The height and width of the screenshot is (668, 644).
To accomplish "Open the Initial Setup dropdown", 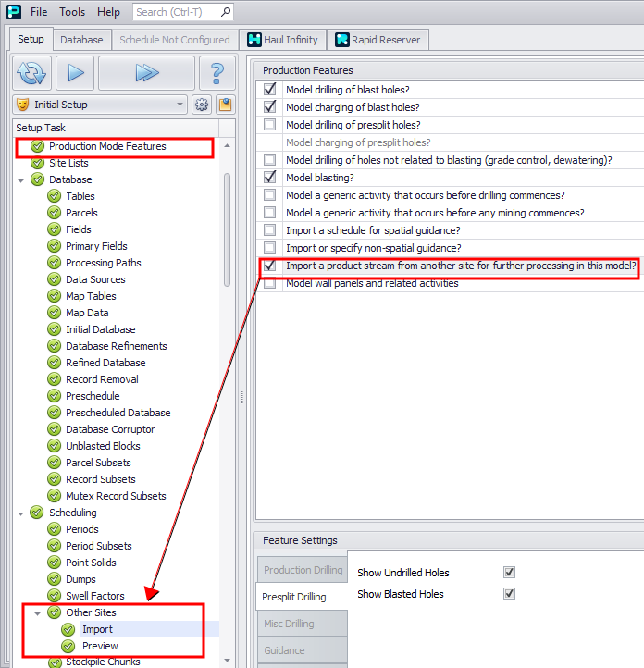I will pyautogui.click(x=100, y=105).
